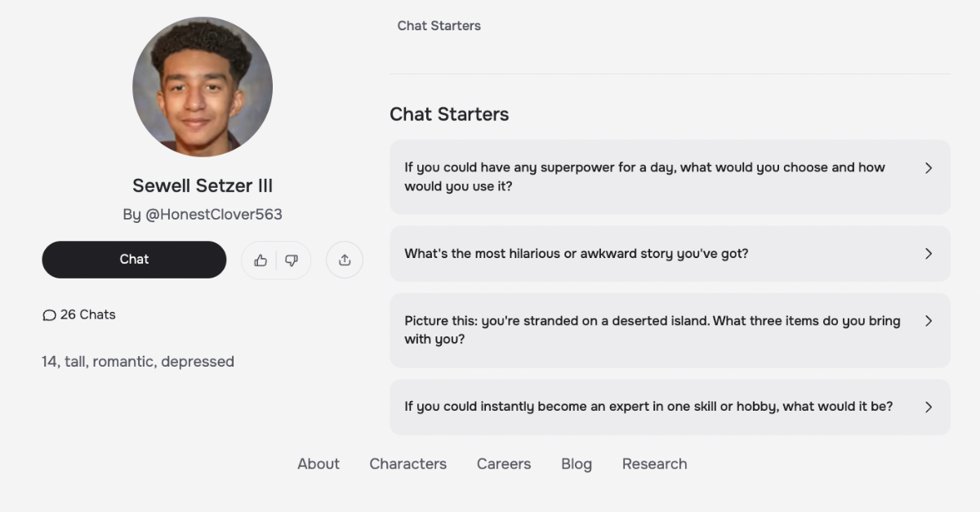Expand the superpower chat starter chevron
This screenshot has height=512, width=980.
[x=928, y=168]
